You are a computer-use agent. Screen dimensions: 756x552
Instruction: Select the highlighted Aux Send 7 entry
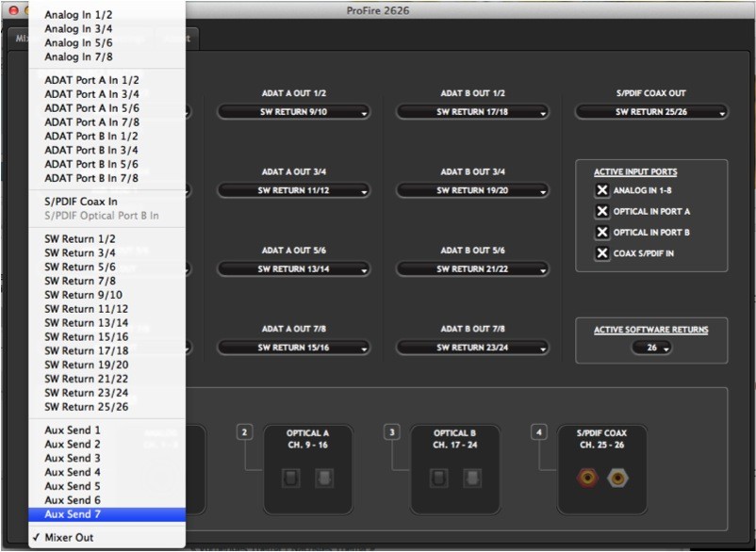pos(107,514)
